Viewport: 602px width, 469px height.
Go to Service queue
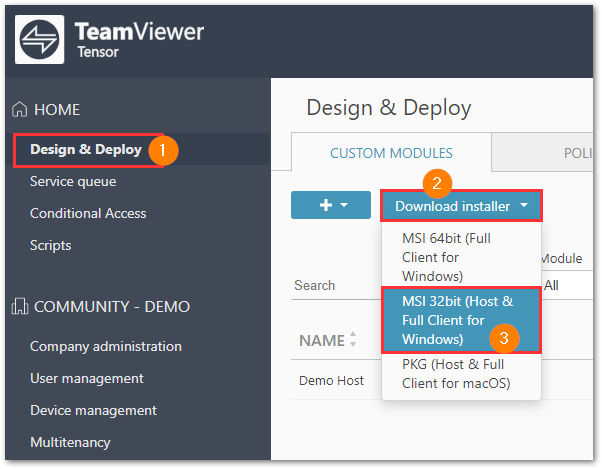[73, 181]
